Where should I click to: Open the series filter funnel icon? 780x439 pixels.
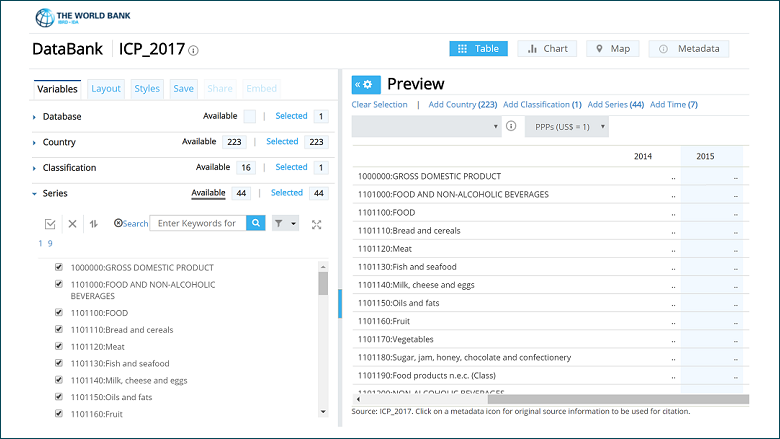tap(279, 223)
